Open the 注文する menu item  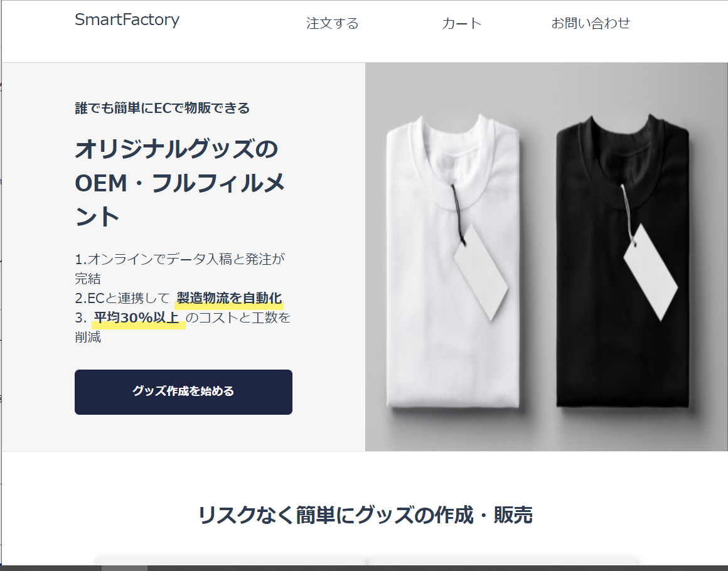[333, 23]
